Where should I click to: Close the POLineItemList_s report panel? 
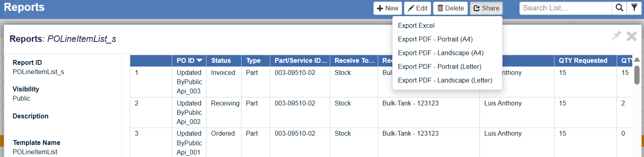[631, 36]
